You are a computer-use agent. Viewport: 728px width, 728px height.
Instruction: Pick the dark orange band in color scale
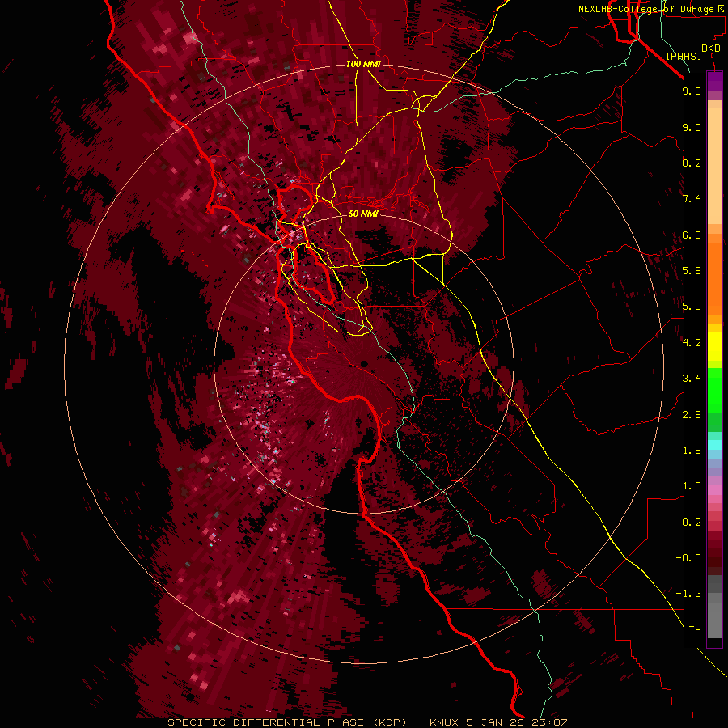(714, 278)
